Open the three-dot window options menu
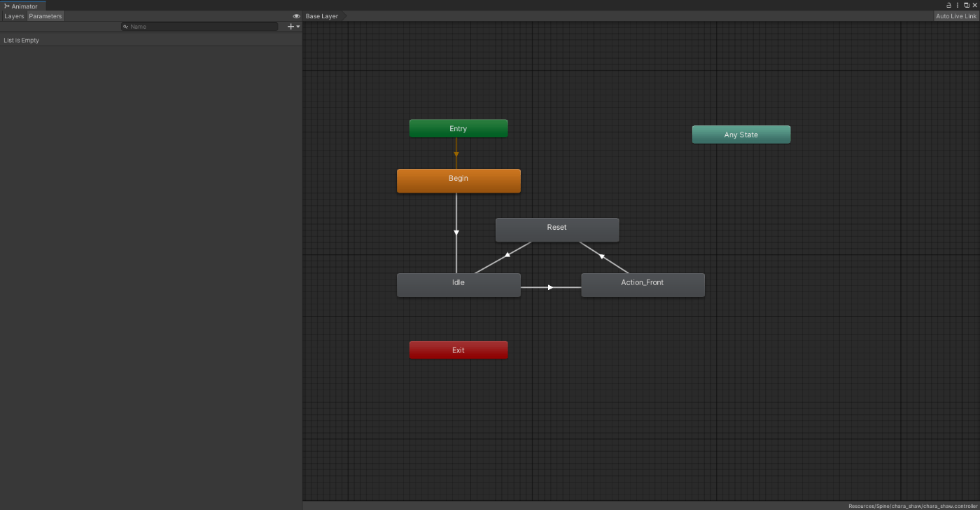This screenshot has height=510, width=980. point(958,5)
